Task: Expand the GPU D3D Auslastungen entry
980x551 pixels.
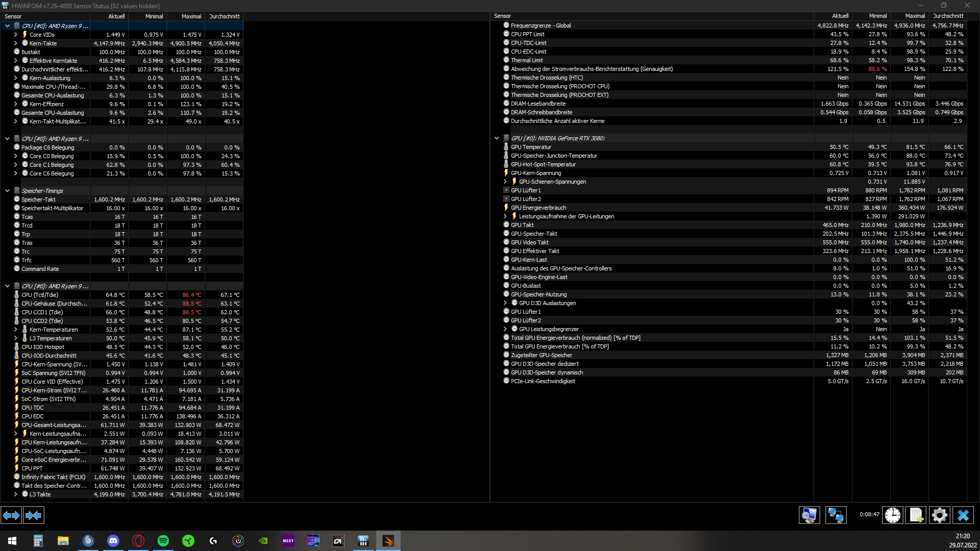Action: tap(506, 303)
